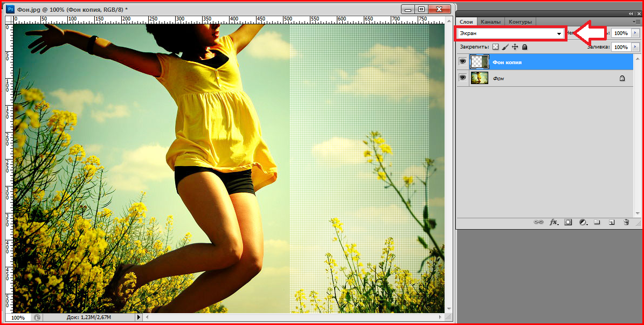Click 'Док: 1,23M/2,67M' status text

[89, 317]
